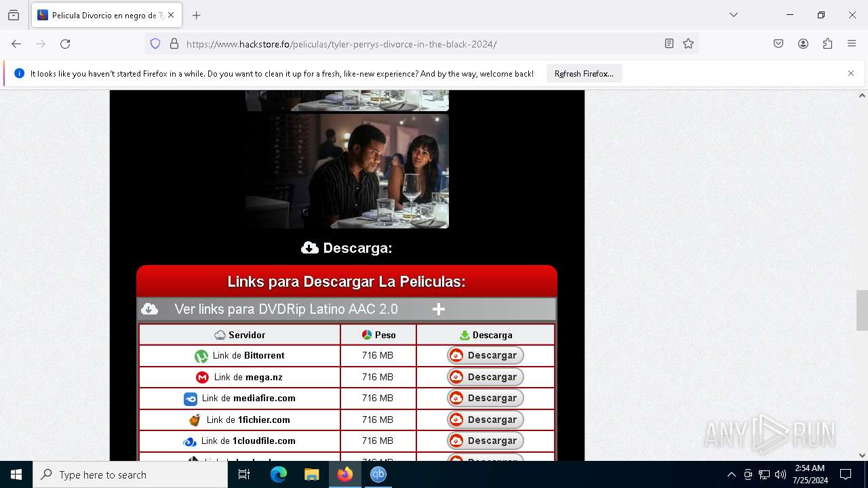Viewport: 868px width, 488px height.
Task: Open Firefox application menu
Action: click(x=852, y=44)
